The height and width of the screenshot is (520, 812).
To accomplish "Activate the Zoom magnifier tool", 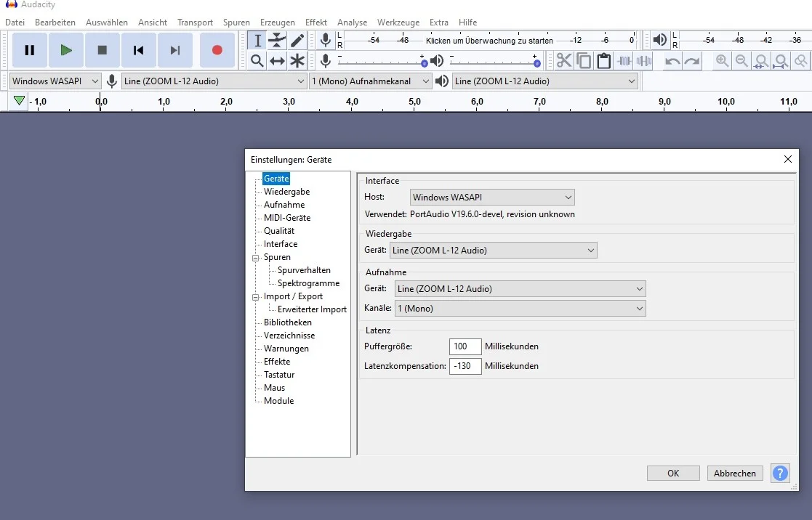I will [257, 61].
